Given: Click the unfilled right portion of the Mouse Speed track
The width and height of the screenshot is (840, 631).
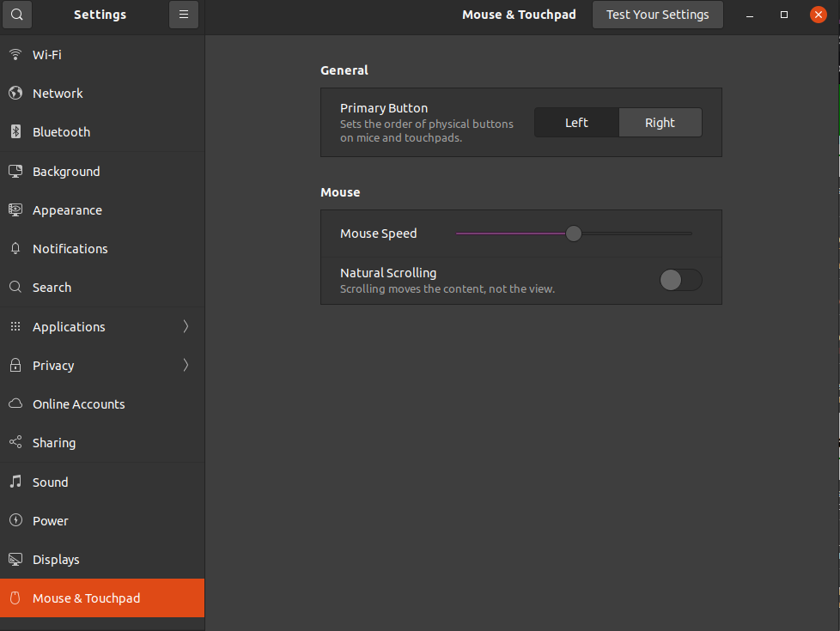Looking at the screenshot, I should [x=637, y=234].
